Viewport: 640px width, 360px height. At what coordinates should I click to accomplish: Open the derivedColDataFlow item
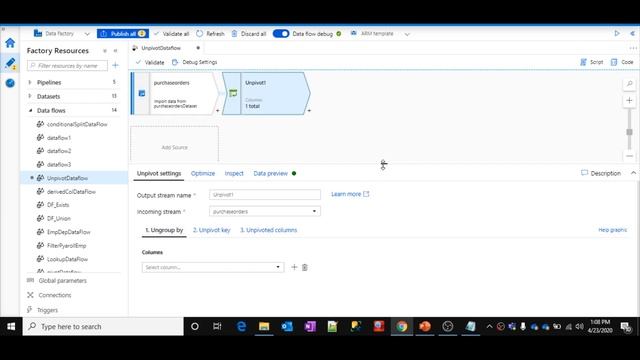(71, 191)
